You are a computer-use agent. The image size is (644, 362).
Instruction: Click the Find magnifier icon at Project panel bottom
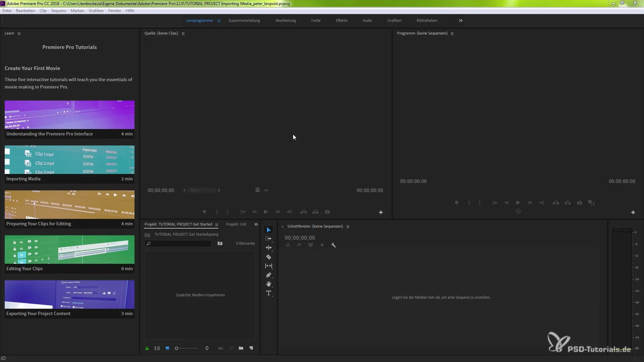pyautogui.click(x=231, y=348)
